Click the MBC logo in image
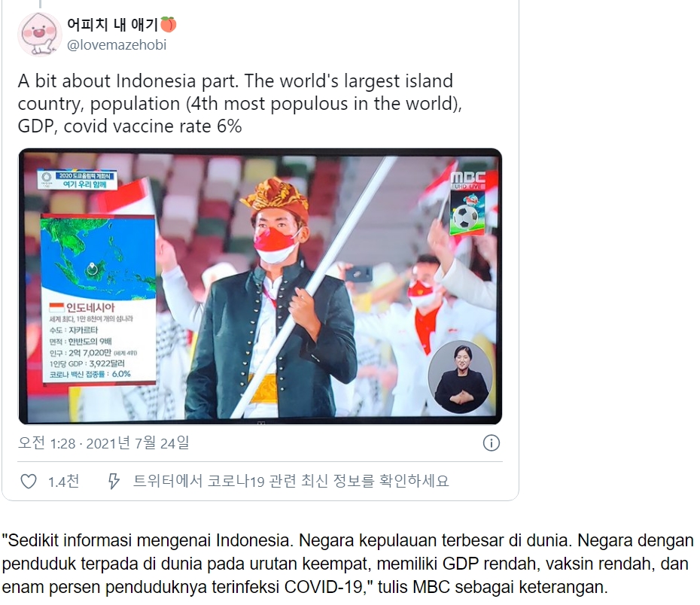Image resolution: width=700 pixels, height=605 pixels. coord(467,181)
